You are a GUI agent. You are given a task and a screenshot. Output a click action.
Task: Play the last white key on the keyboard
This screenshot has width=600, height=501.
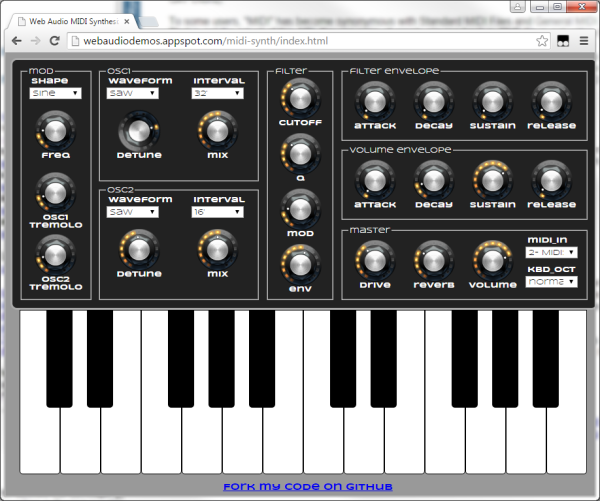[567, 440]
